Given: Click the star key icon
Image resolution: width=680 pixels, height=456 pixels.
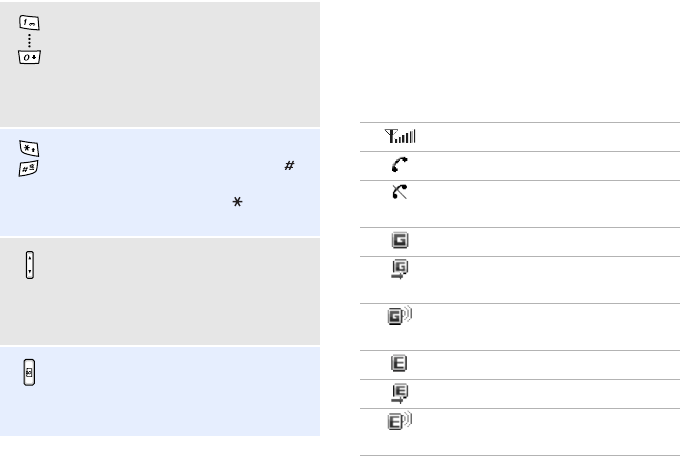Looking at the screenshot, I should coord(30,148).
